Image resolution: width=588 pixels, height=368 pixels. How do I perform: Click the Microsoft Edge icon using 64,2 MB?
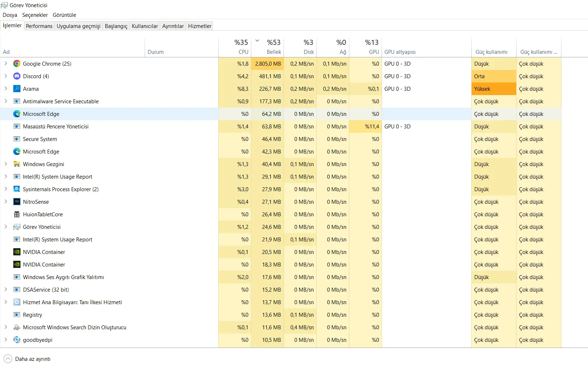pyautogui.click(x=17, y=114)
